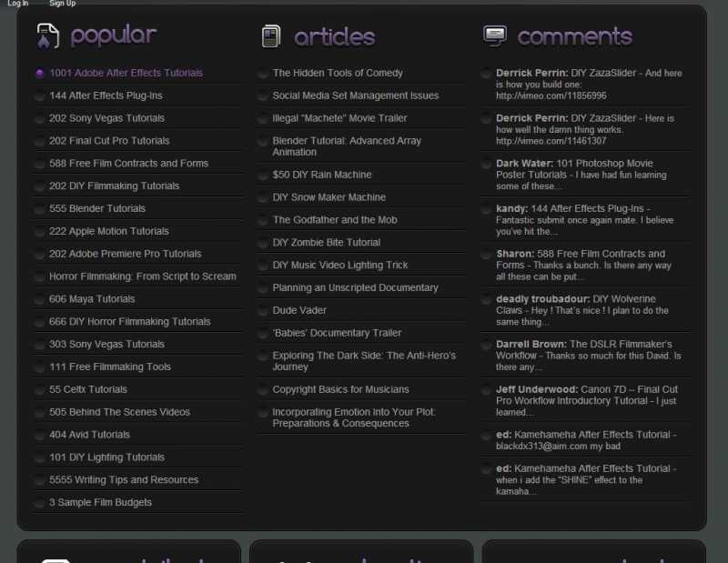728x563 pixels.
Task: Open 3 Sample Film Budgets link
Action: point(100,503)
